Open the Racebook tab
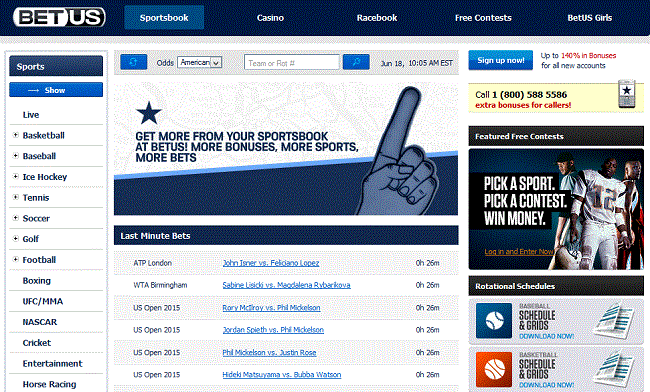 click(x=377, y=18)
